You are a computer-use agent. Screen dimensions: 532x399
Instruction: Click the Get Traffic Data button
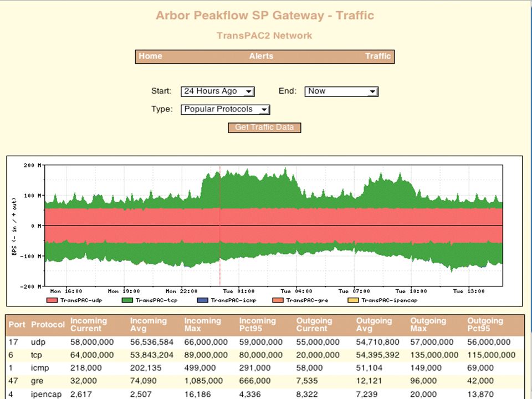[264, 127]
